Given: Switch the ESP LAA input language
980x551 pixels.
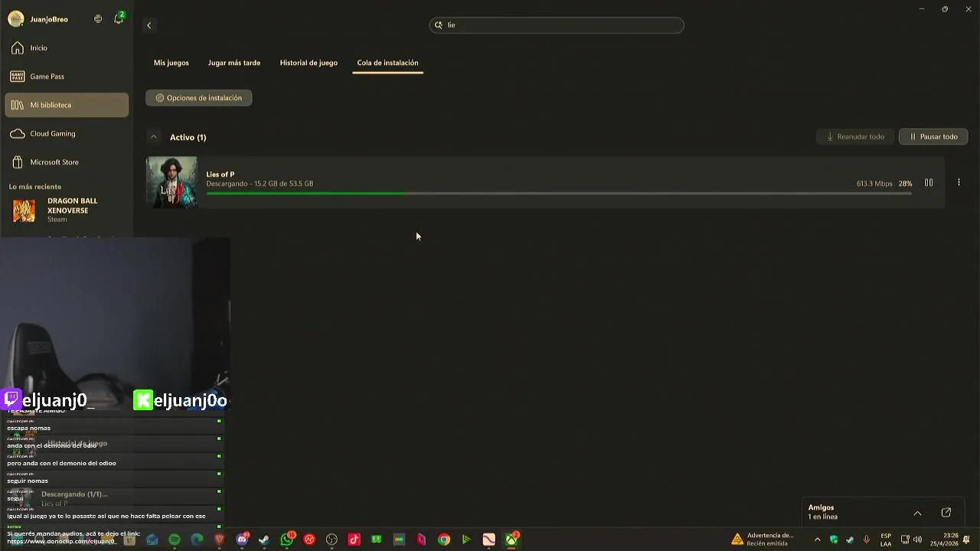Looking at the screenshot, I should 886,540.
